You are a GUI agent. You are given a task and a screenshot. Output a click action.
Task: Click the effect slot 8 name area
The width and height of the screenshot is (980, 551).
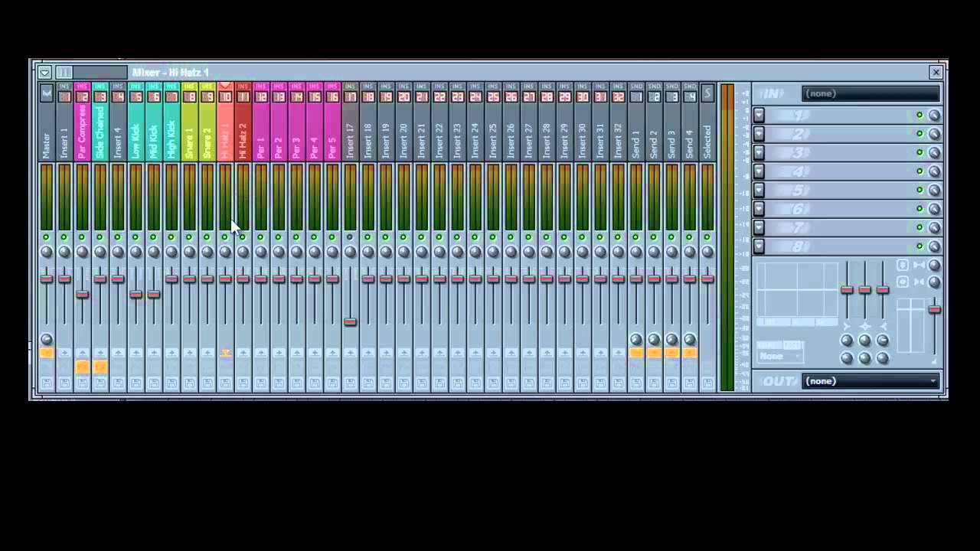(x=839, y=246)
